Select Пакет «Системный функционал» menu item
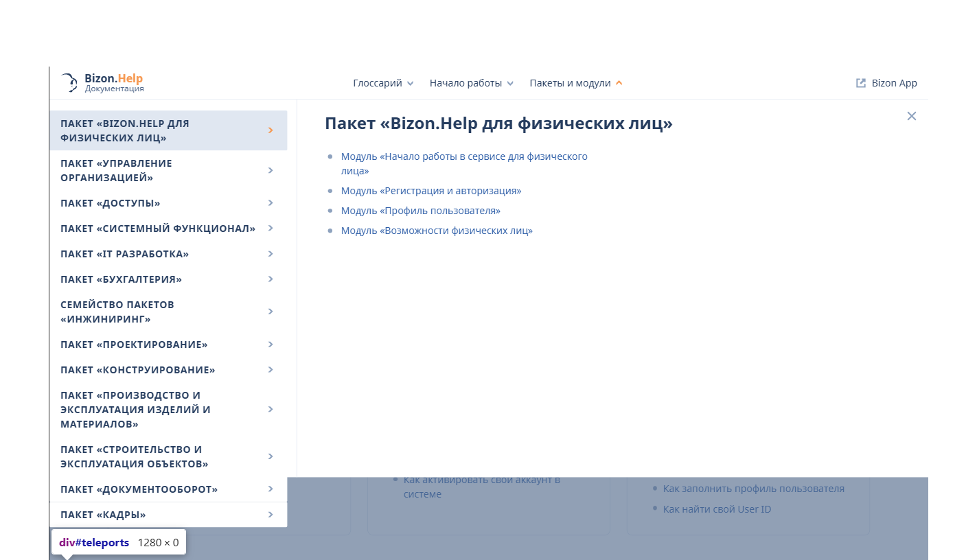Image resolution: width=977 pixels, height=560 pixels. click(157, 229)
